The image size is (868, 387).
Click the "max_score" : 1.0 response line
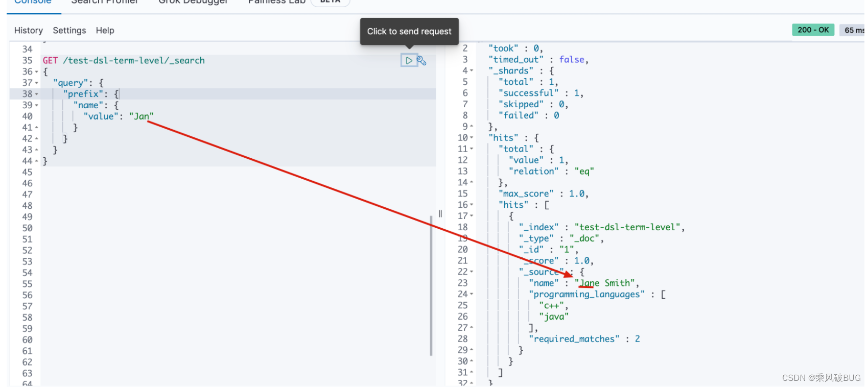pyautogui.click(x=544, y=194)
